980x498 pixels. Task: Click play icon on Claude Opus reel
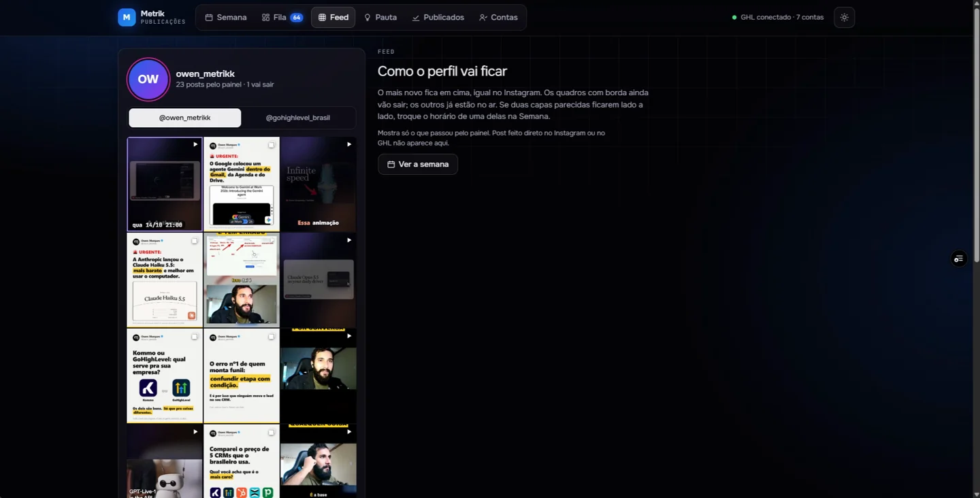(349, 240)
